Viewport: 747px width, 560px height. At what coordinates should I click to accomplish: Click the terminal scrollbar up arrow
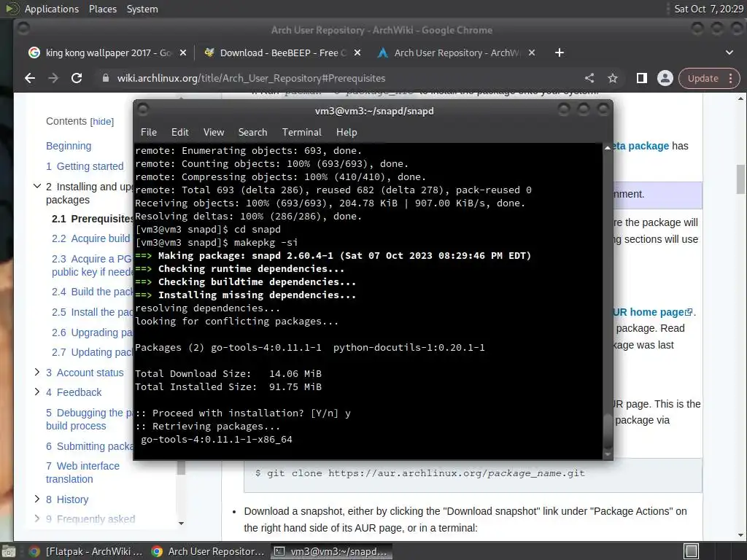point(608,148)
